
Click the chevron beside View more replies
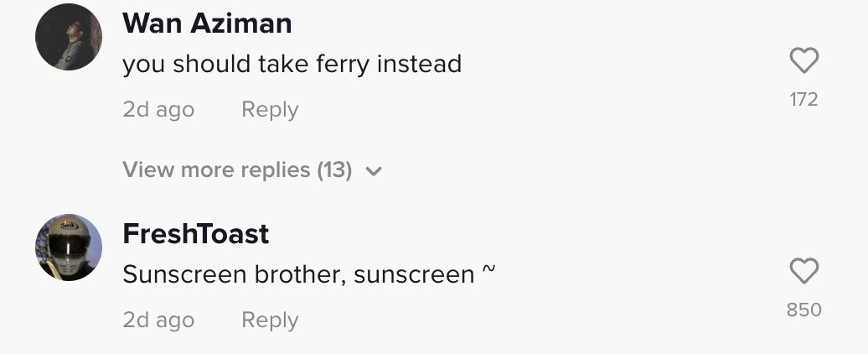[x=374, y=172]
